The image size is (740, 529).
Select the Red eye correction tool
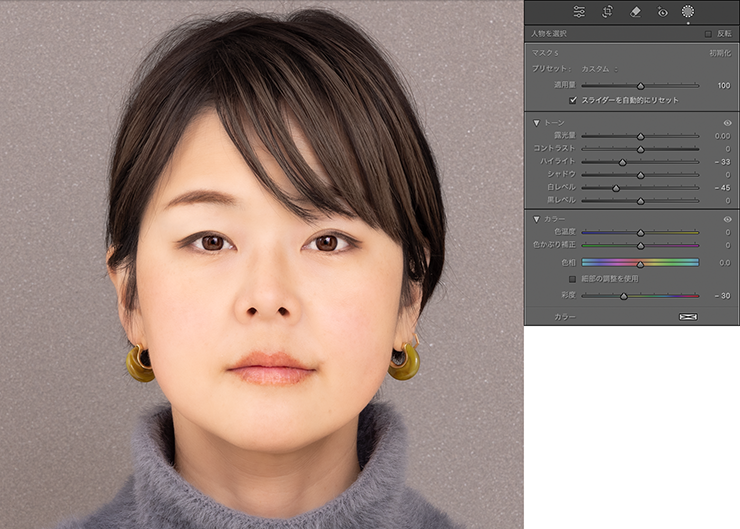tap(662, 12)
